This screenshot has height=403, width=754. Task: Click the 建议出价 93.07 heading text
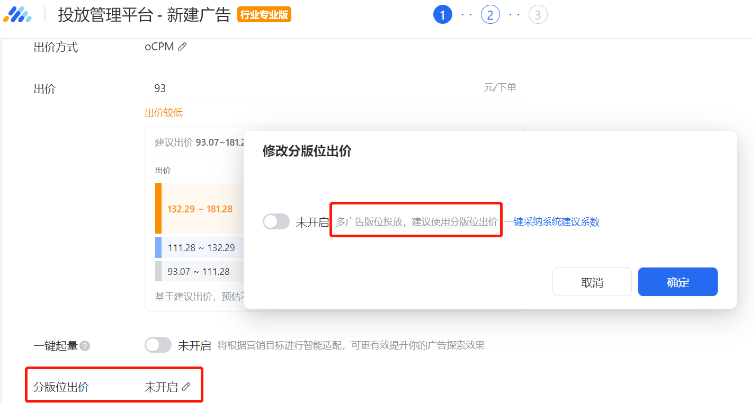pyautogui.click(x=200, y=142)
